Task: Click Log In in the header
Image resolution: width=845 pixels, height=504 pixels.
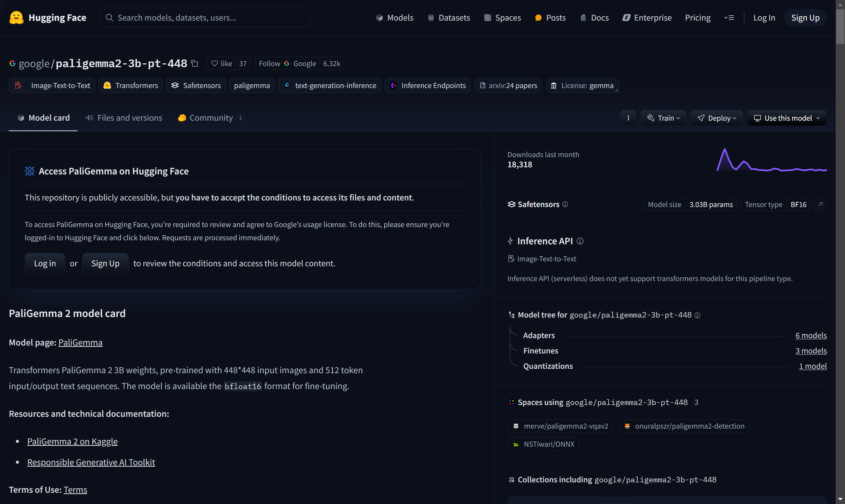Action: tap(764, 18)
